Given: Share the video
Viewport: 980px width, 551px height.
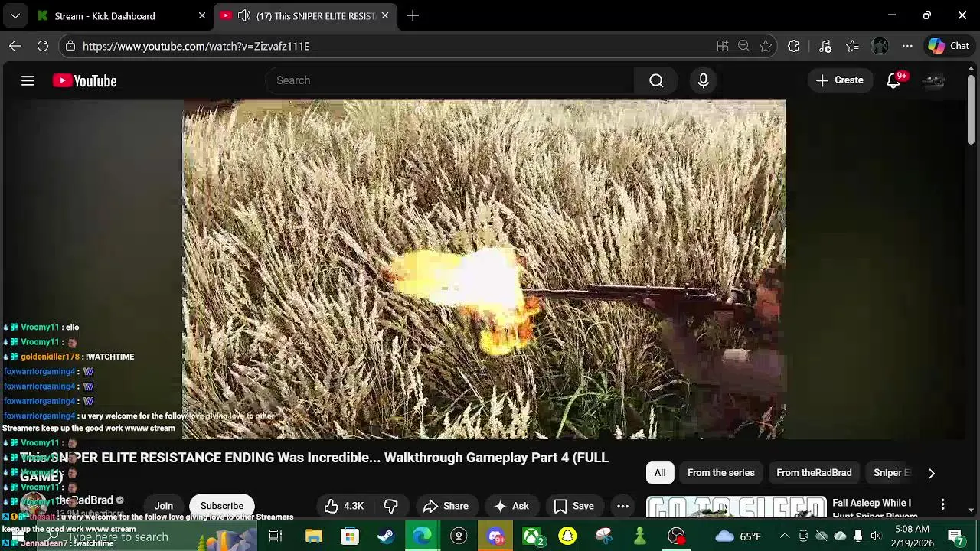Looking at the screenshot, I should (446, 506).
